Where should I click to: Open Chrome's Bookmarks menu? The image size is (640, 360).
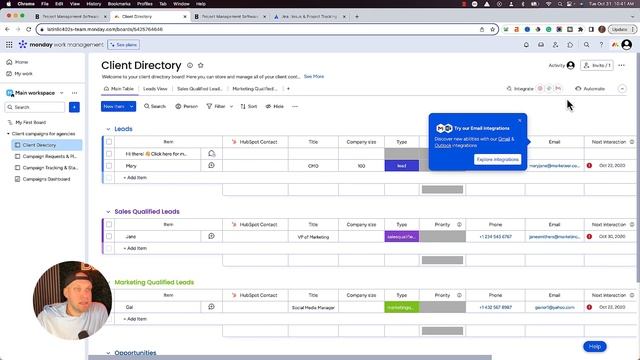(119, 4)
